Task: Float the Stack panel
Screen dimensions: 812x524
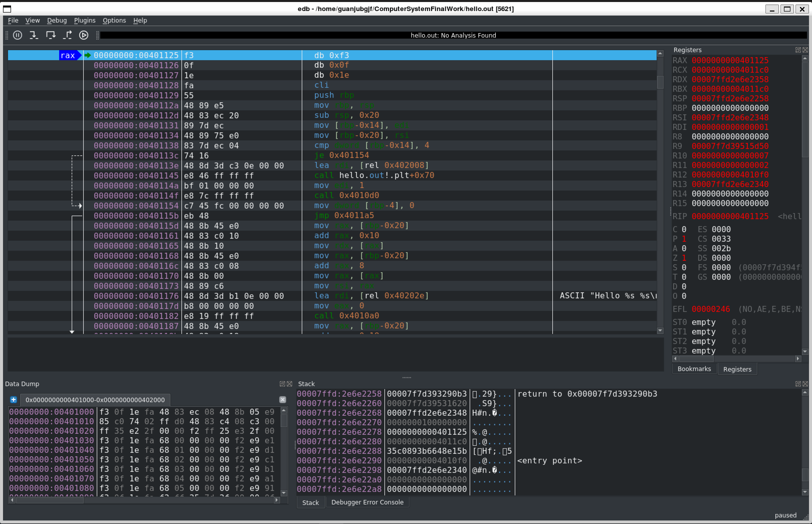Action: [x=798, y=384]
